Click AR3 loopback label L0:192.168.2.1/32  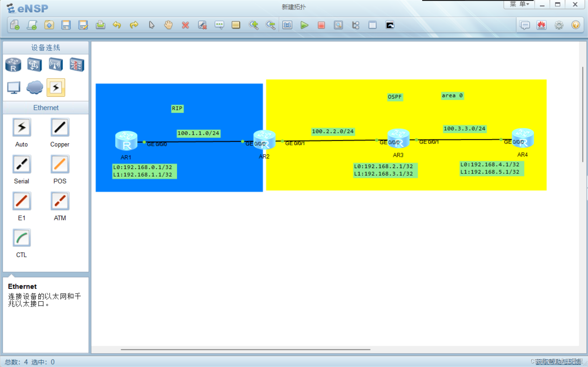tap(384, 166)
